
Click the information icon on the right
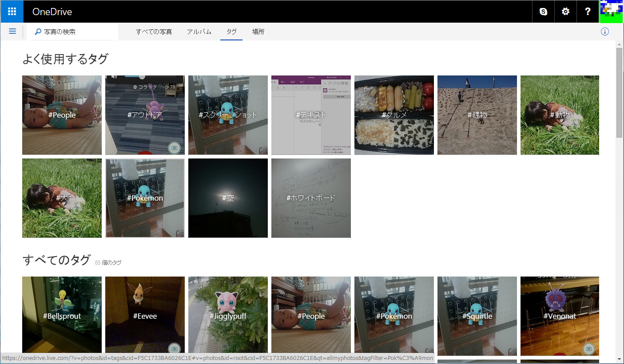pyautogui.click(x=605, y=31)
